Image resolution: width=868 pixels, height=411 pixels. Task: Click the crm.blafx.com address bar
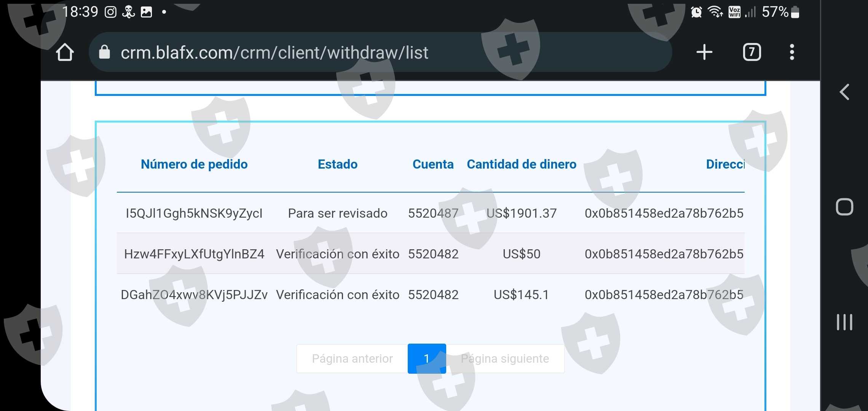274,53
